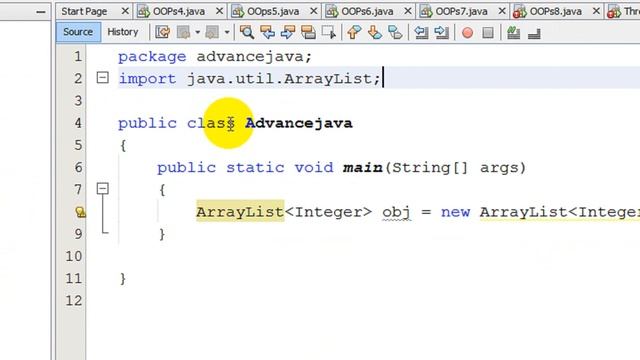Switch to OOPs8.java tab
This screenshot has height=360, width=640.
coord(555,11)
